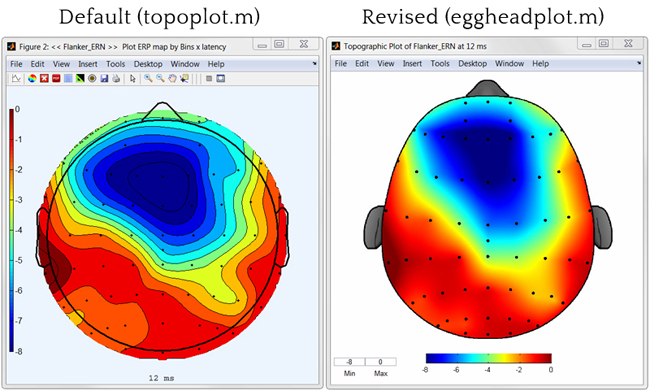Open Tools menu in Topographic Plot window
Screen dimensions: 650x391
coord(440,63)
